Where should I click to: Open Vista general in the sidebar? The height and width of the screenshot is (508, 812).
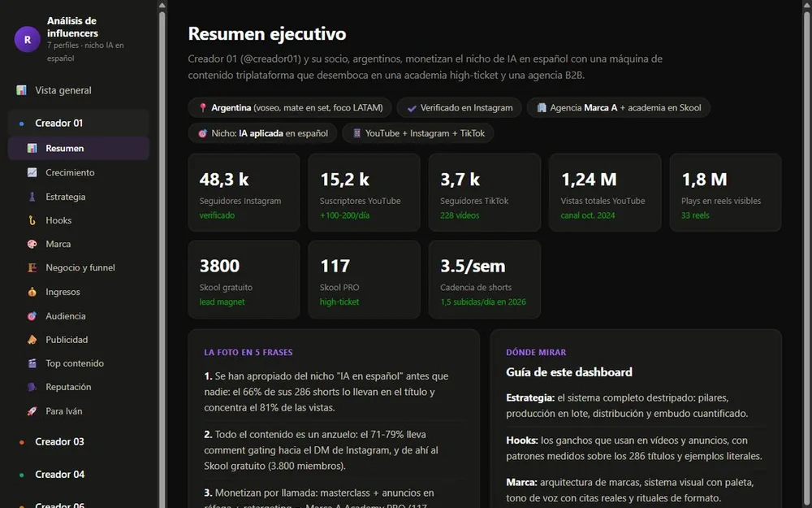(x=79, y=90)
